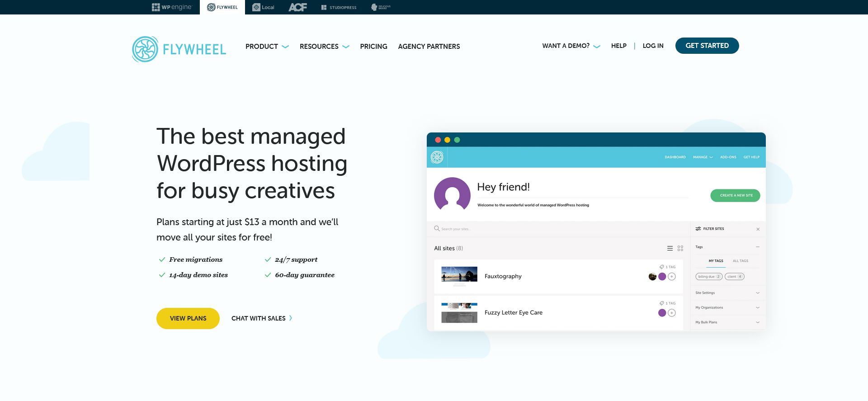The height and width of the screenshot is (401, 868).
Task: Switch to the Local brand tab
Action: coord(263,7)
